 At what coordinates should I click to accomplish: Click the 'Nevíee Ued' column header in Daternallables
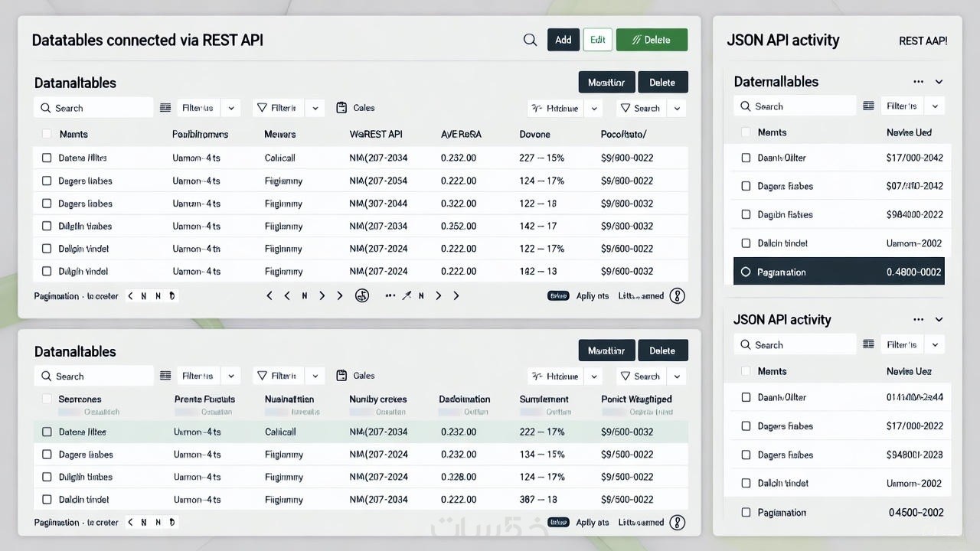point(909,132)
